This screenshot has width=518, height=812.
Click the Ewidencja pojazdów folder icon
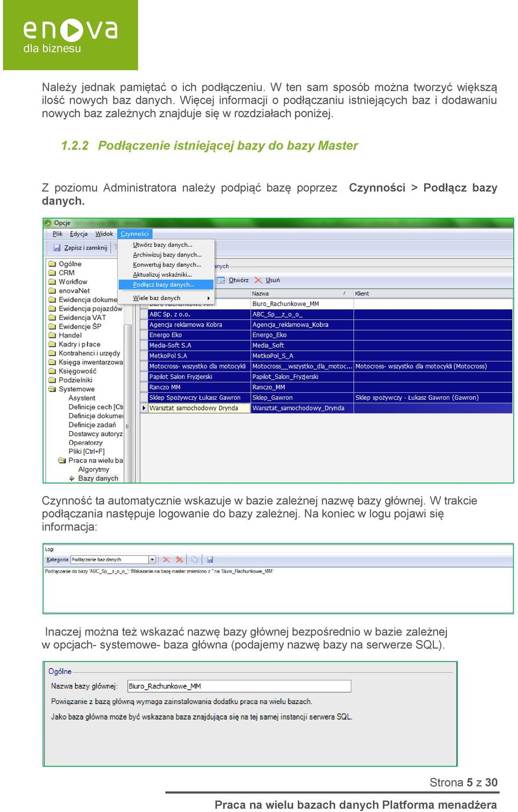[x=52, y=309]
